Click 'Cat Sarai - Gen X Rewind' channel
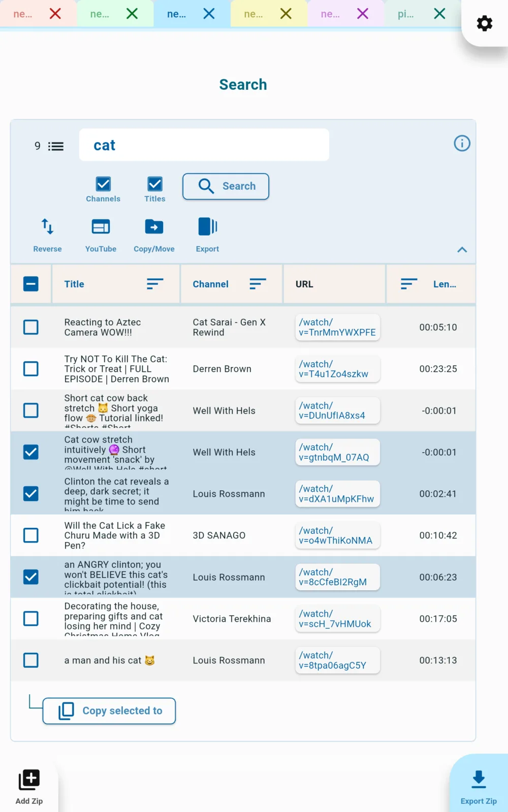 tap(229, 327)
